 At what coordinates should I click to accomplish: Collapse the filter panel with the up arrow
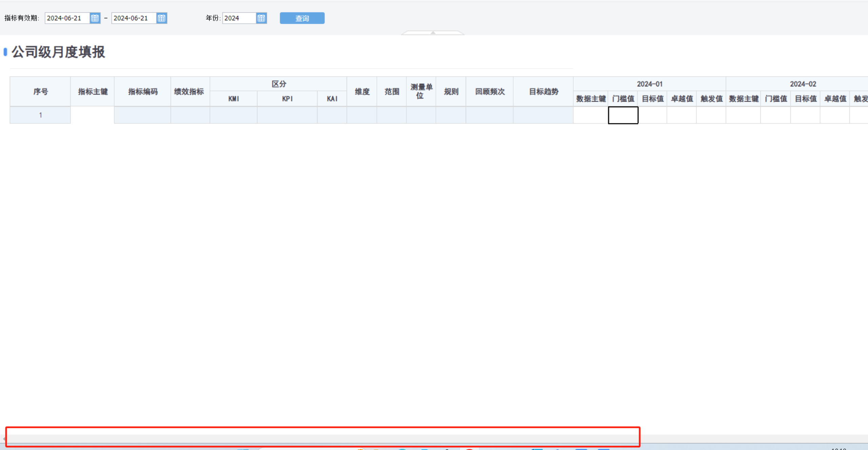433,33
